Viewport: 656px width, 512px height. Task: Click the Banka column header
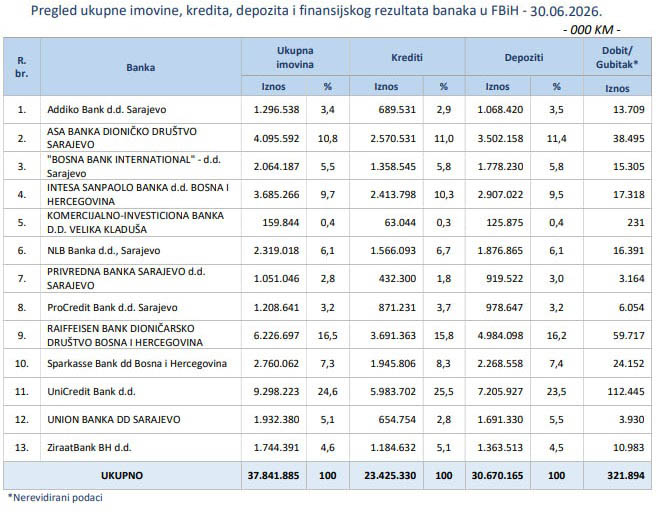[x=141, y=67]
